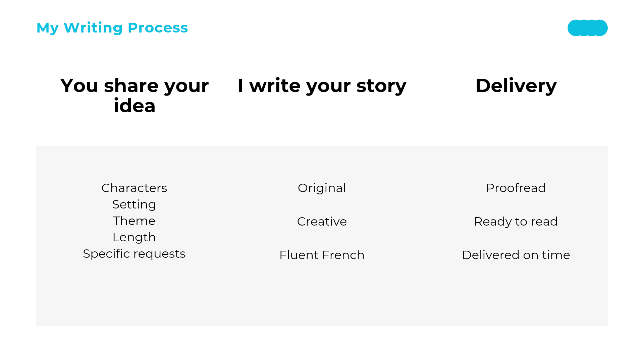Click the 'Delivered on time' text
The width and height of the screenshot is (644, 362).
pos(516,255)
